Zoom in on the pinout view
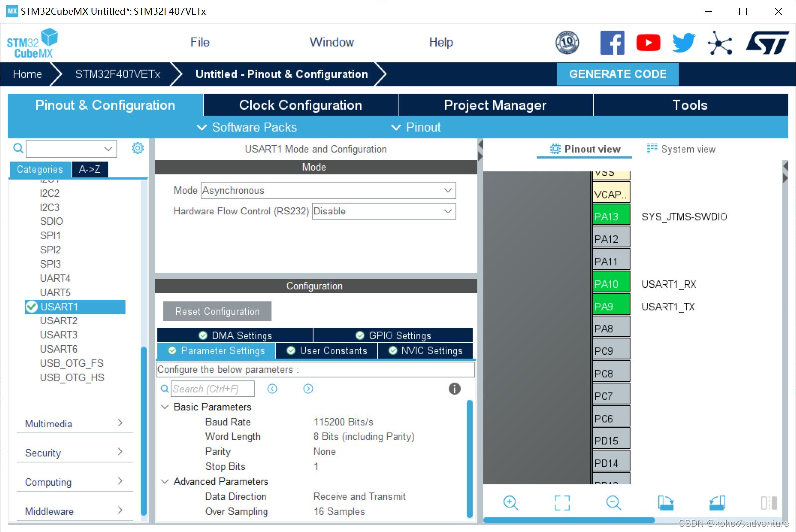This screenshot has height=532, width=796. (x=511, y=503)
